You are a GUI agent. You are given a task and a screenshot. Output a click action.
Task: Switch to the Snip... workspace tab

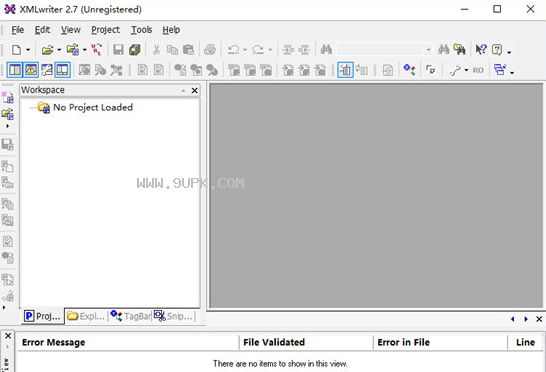[x=174, y=316]
